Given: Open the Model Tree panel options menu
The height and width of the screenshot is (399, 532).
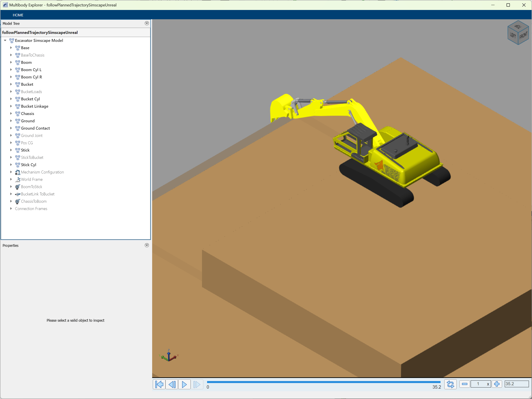Looking at the screenshot, I should (147, 23).
